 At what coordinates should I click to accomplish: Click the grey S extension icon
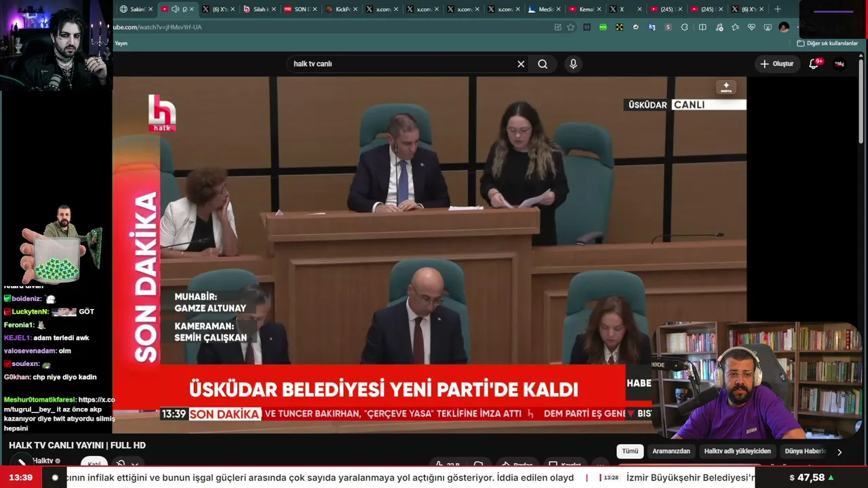pyautogui.click(x=668, y=27)
